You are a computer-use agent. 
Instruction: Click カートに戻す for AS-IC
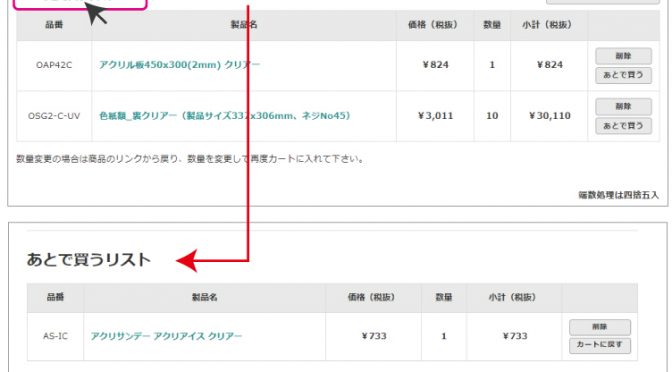point(600,345)
